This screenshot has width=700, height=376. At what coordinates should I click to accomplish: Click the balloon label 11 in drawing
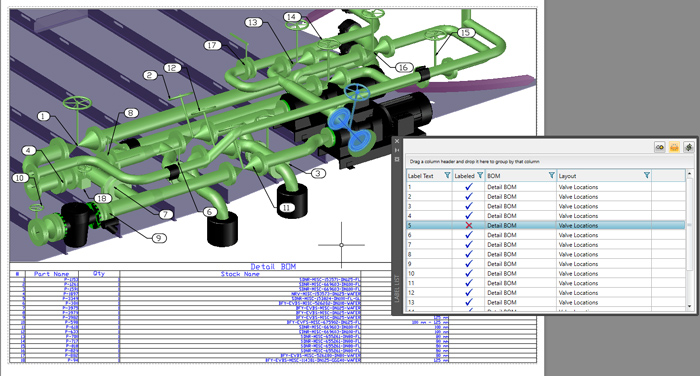coord(286,208)
